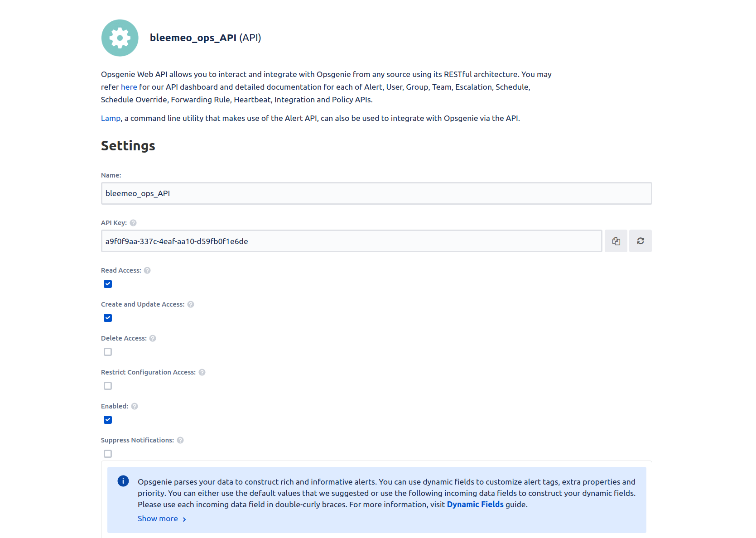Click the help icon beside Suppress Notifications

pos(180,440)
